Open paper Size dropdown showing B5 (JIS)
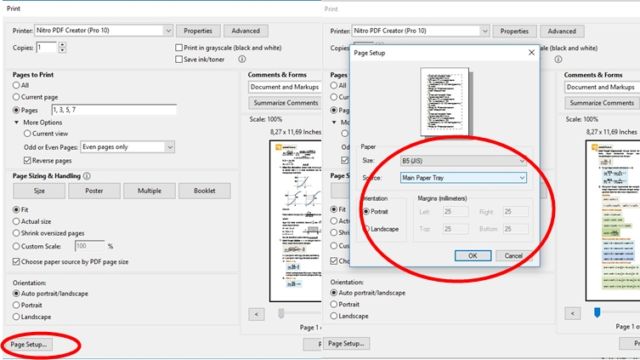The image size is (640, 360). coord(463,161)
